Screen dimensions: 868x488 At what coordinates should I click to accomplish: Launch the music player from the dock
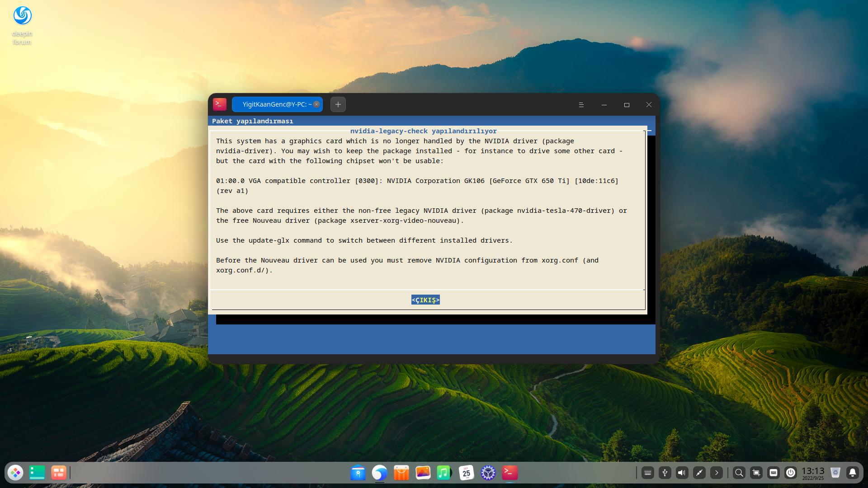[x=444, y=473]
